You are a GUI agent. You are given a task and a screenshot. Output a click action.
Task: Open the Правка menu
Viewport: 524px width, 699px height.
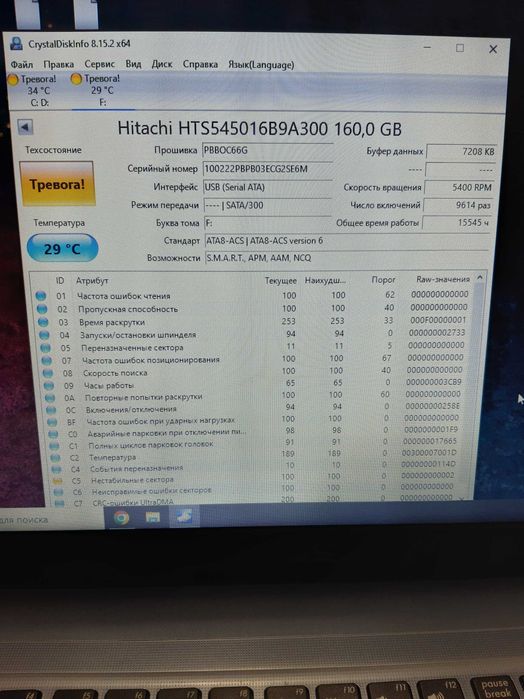[x=59, y=65]
